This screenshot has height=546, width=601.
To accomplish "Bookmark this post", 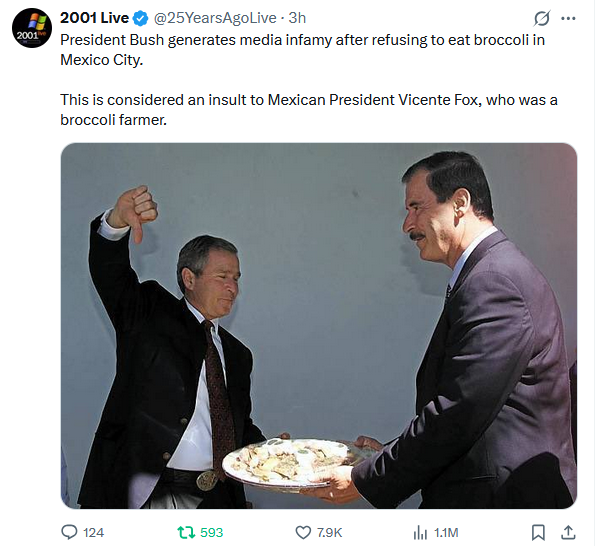I will point(538,532).
